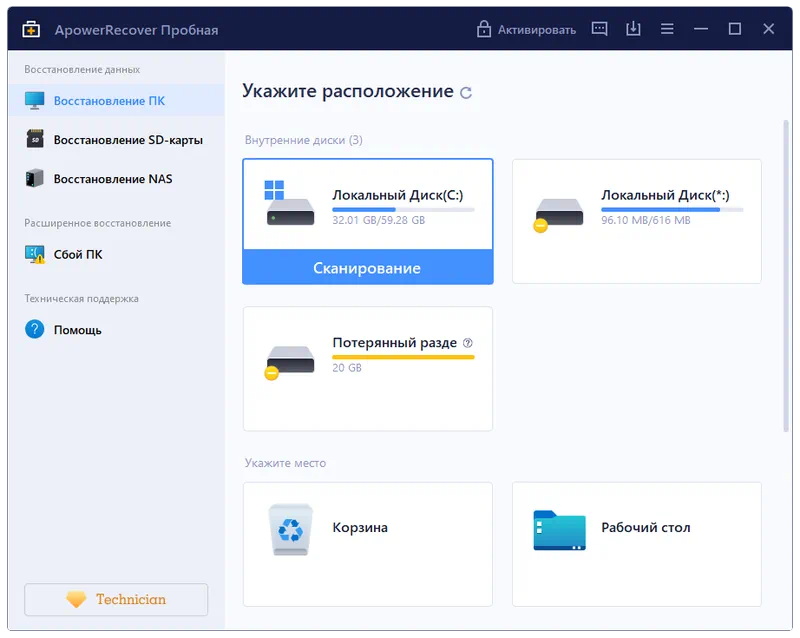Click the Сбой ПК warning monitor icon
The width and height of the screenshot is (800, 638).
coord(35,254)
